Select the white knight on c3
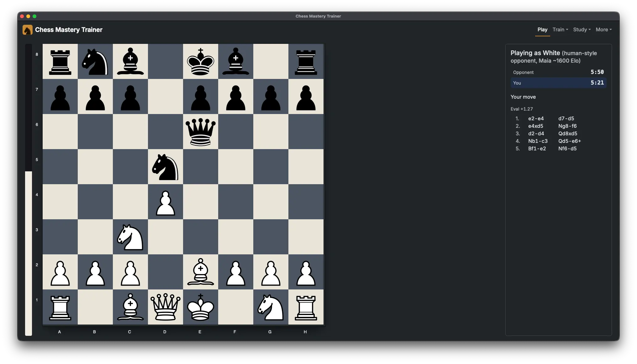The width and height of the screenshot is (637, 364). click(130, 237)
